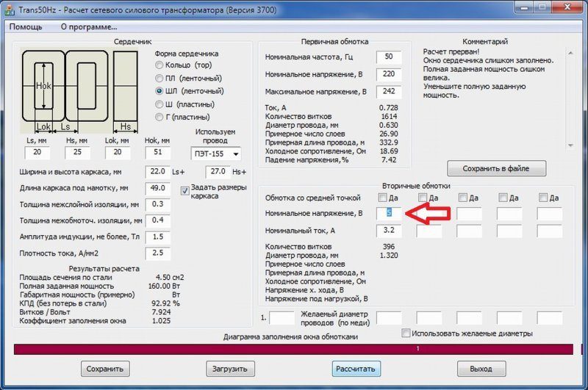Close the Trans50Hz window
The height and width of the screenshot is (390, 588).
click(x=567, y=7)
